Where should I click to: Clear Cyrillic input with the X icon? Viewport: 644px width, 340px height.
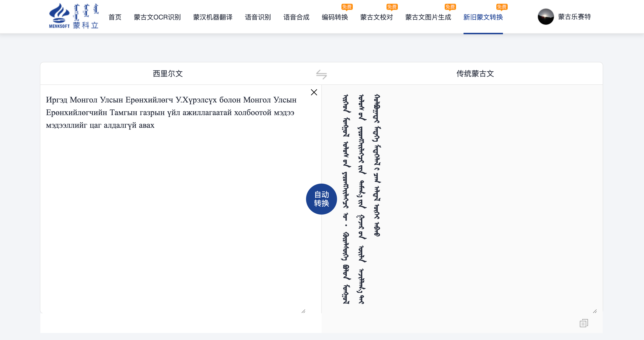[314, 92]
